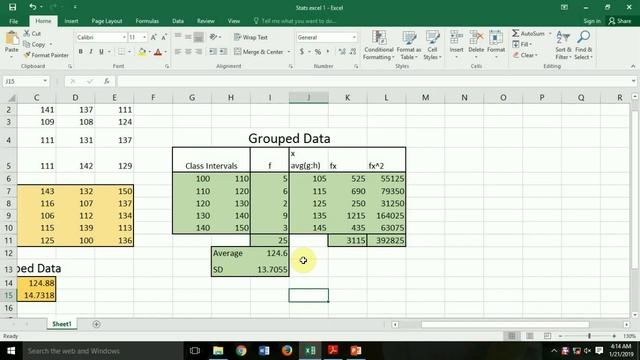Switch to the Page Layout tab
The image size is (640, 360).
[x=107, y=21]
